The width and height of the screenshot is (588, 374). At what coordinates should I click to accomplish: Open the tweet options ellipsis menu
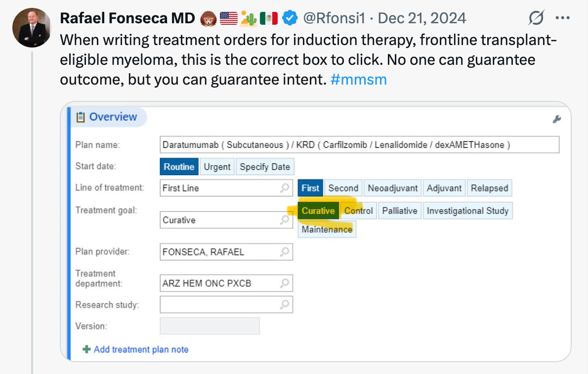click(562, 17)
